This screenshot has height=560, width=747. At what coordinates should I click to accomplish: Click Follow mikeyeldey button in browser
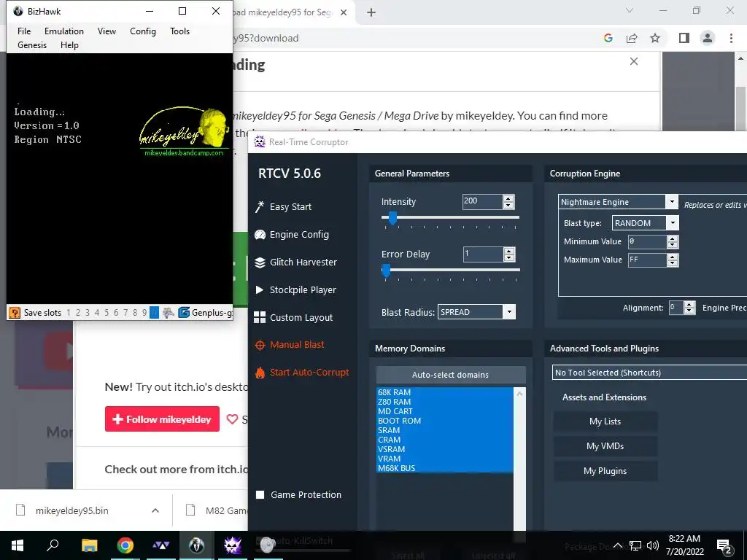point(162,419)
